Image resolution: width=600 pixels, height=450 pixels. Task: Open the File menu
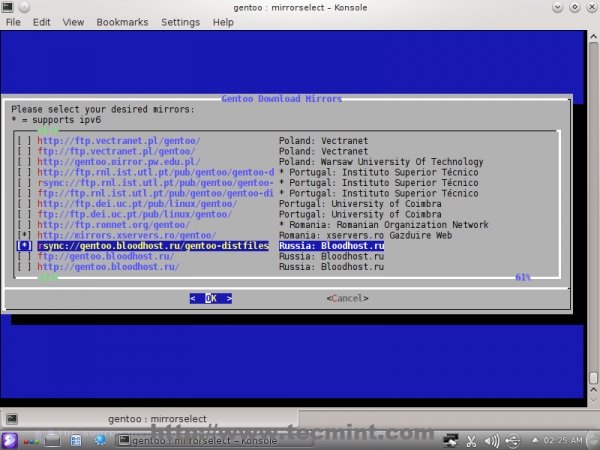(13, 22)
